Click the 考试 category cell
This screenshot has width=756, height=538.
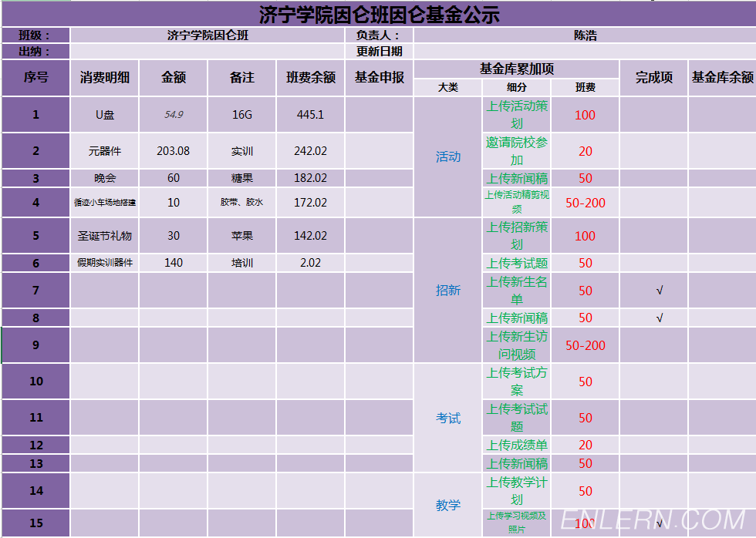tap(448, 418)
